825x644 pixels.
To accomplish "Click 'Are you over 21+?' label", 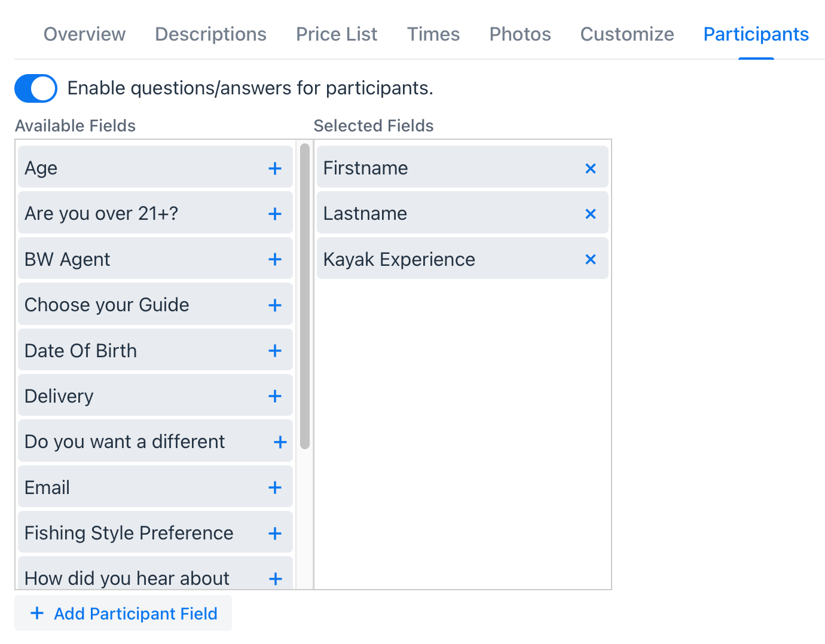I will click(x=102, y=213).
